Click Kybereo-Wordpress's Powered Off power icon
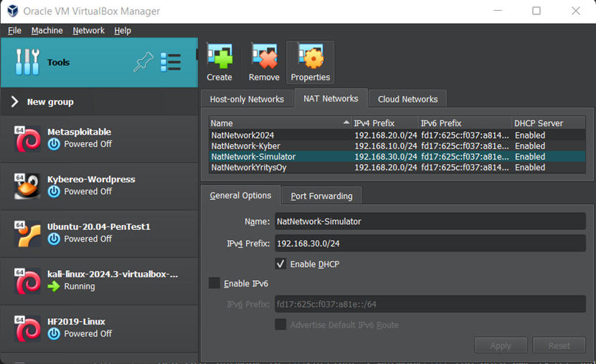The width and height of the screenshot is (596, 364). pyautogui.click(x=54, y=192)
